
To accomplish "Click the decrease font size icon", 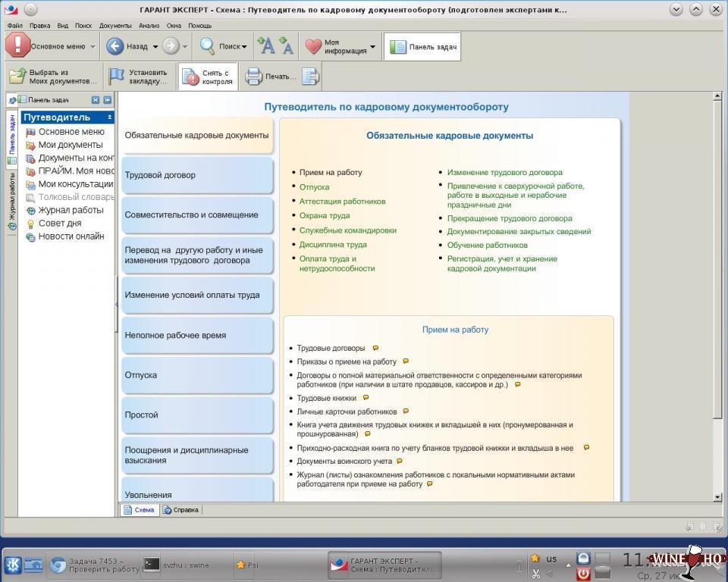I will (x=286, y=46).
